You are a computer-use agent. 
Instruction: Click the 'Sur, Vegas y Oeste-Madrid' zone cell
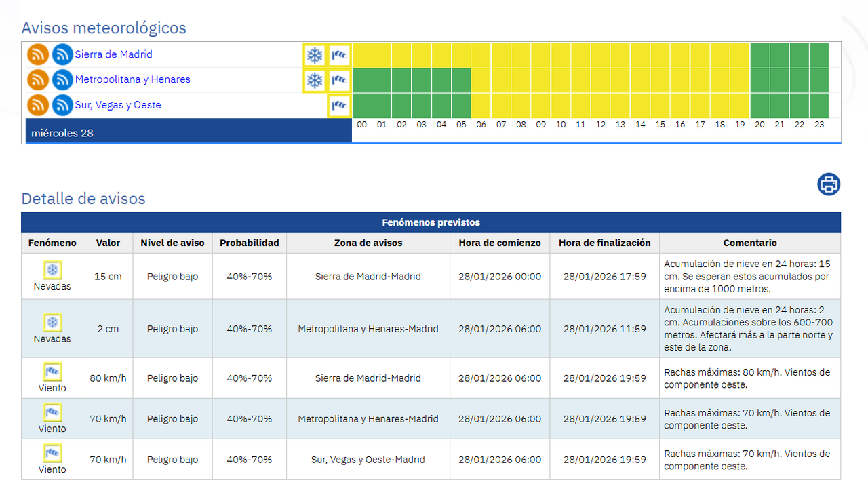tap(368, 460)
